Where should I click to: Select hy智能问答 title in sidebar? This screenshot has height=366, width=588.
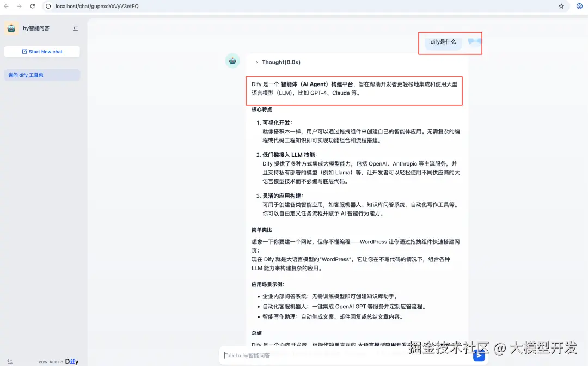pos(36,28)
